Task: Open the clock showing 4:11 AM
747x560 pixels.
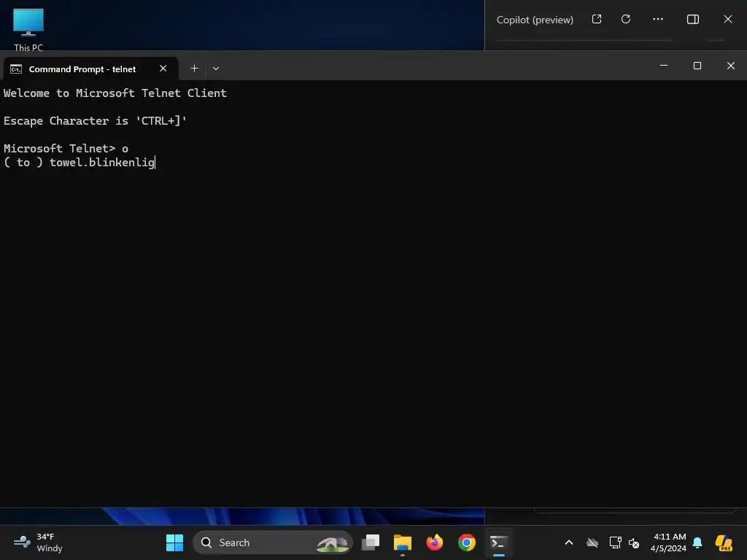Action: click(668, 542)
